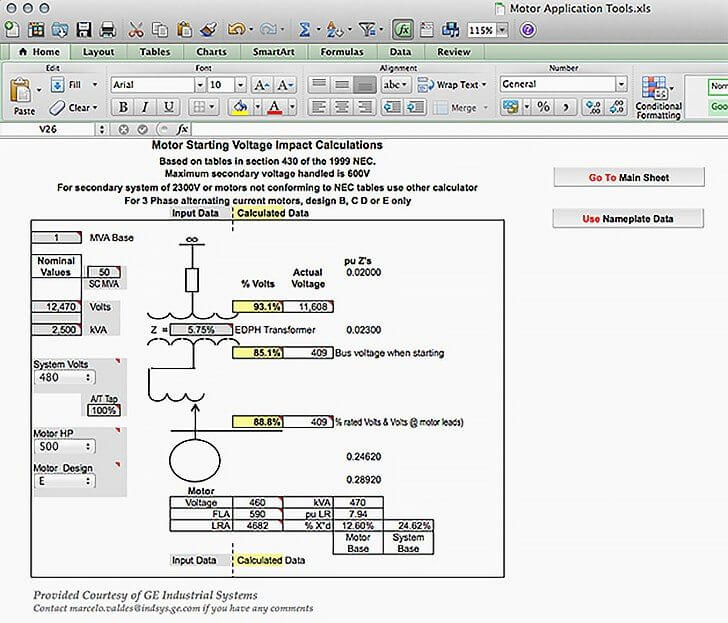Switch to the Tables tab
Image resolution: width=728 pixels, height=623 pixels.
(x=155, y=52)
